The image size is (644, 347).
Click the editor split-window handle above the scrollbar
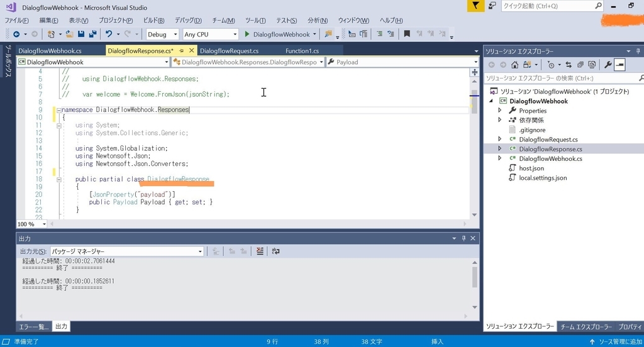(x=474, y=72)
